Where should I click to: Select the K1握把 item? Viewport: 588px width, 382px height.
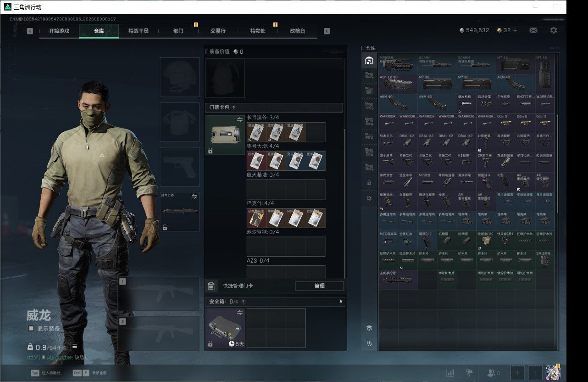(466, 163)
